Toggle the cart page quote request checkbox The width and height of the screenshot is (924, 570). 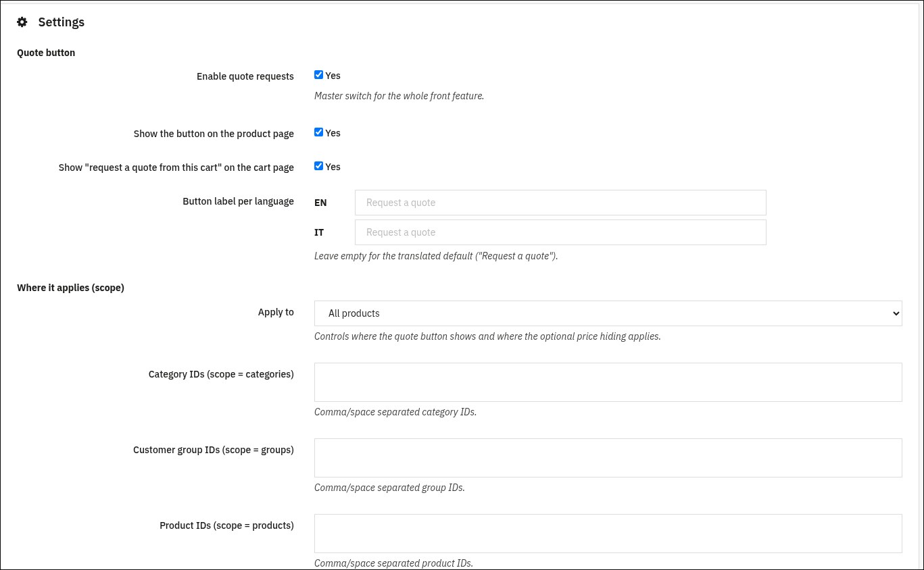click(x=318, y=166)
